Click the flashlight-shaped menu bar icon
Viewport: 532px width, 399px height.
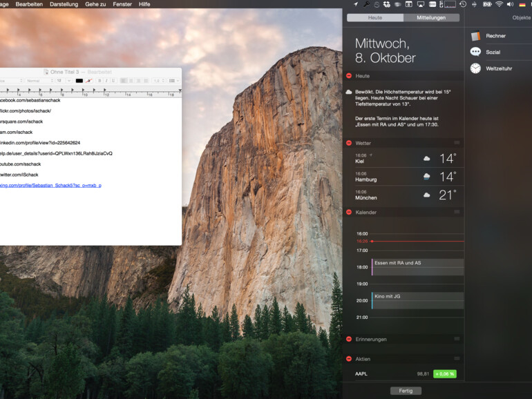[366, 4]
